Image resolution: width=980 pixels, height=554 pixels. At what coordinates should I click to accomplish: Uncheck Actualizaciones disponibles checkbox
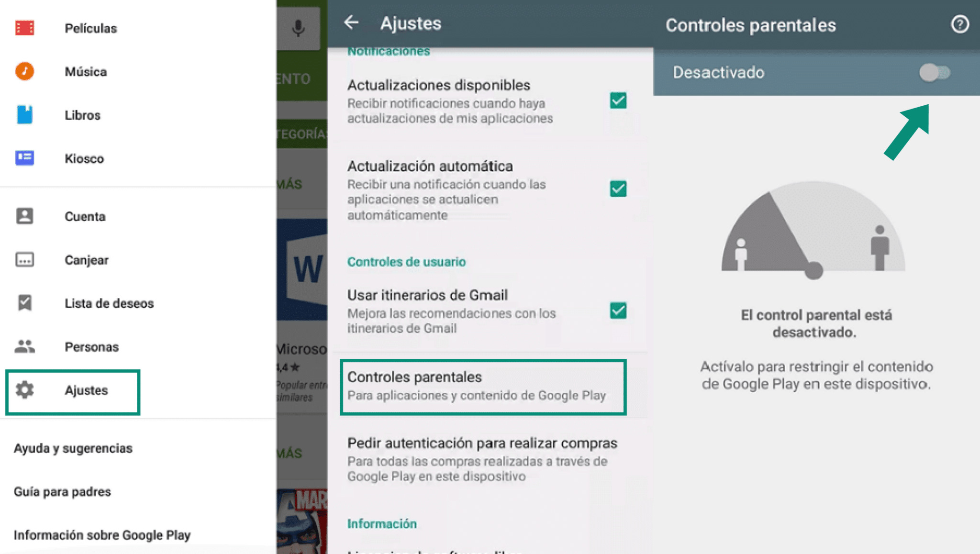click(x=618, y=101)
